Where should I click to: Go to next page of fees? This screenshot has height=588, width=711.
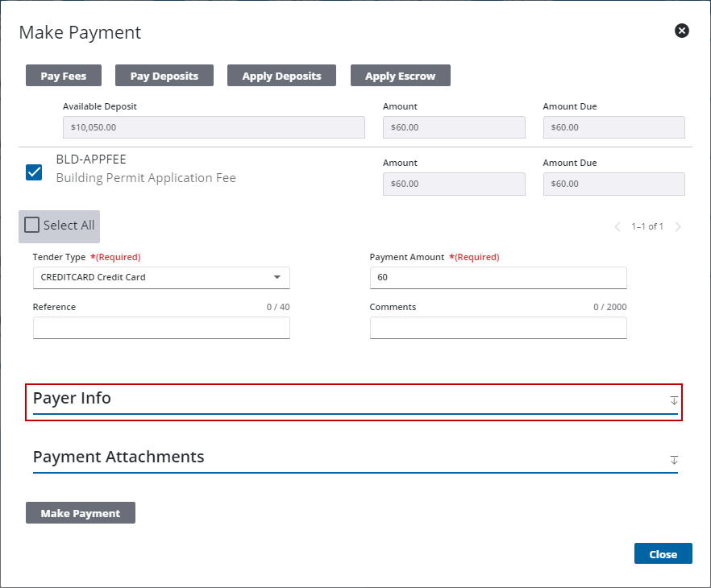pyautogui.click(x=678, y=226)
